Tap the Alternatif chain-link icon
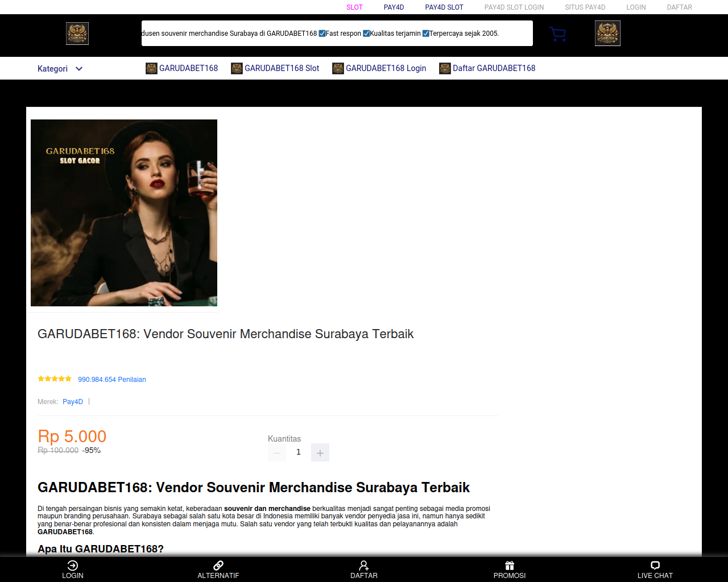This screenshot has height=582, width=728. point(218,565)
